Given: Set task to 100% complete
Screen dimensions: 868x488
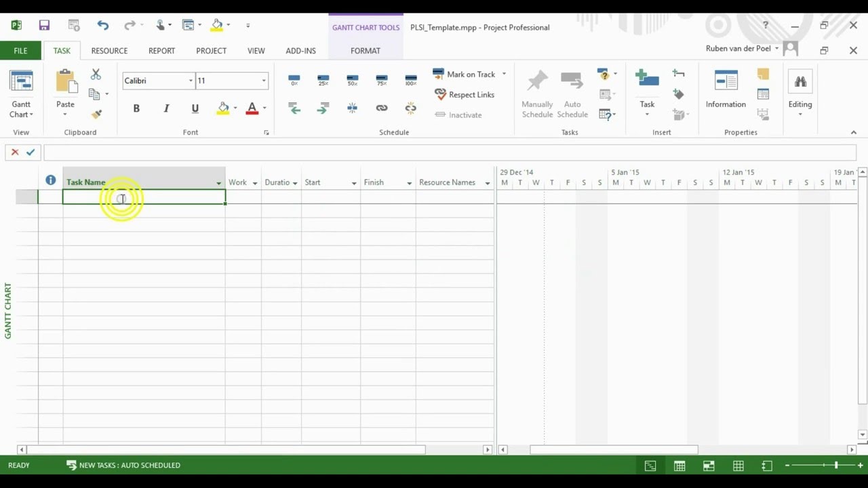Looking at the screenshot, I should (411, 81).
